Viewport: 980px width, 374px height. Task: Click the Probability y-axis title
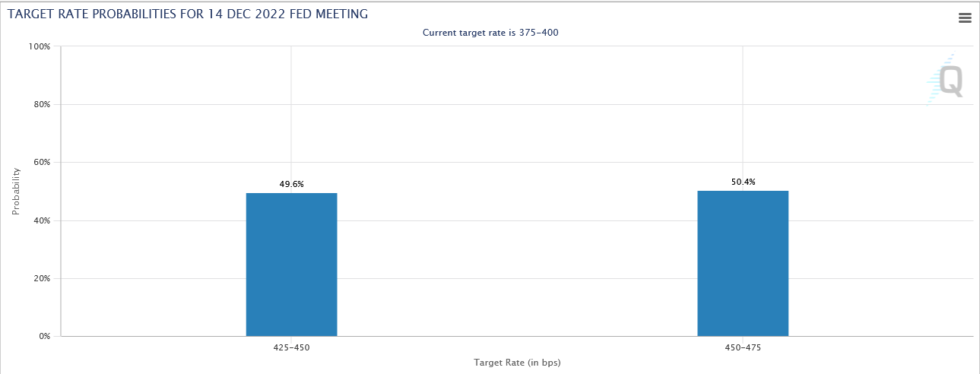pos(16,192)
